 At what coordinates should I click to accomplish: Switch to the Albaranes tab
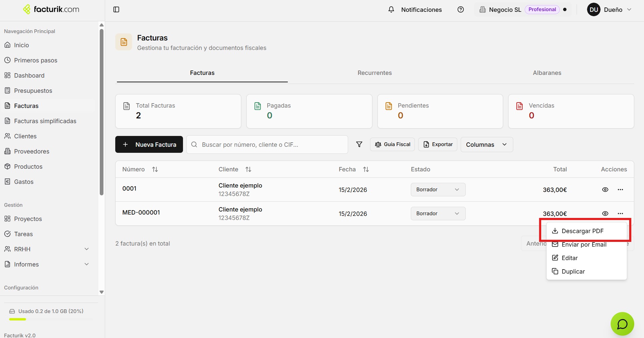547,73
